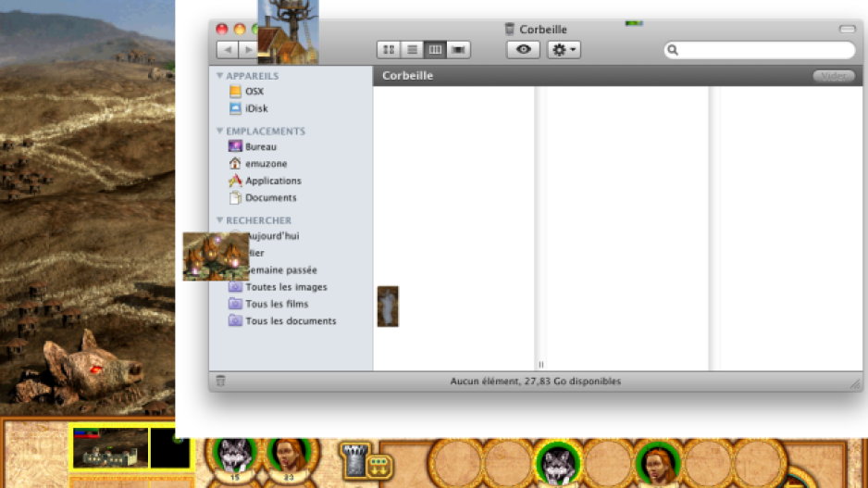Click the Finder search field

760,50
